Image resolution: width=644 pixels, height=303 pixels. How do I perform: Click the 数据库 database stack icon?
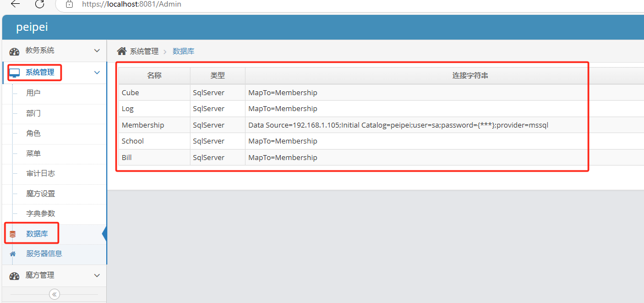click(13, 234)
